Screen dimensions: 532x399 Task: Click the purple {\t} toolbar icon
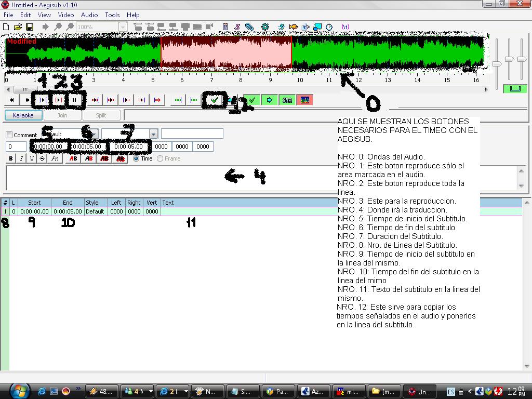pyautogui.click(x=345, y=27)
